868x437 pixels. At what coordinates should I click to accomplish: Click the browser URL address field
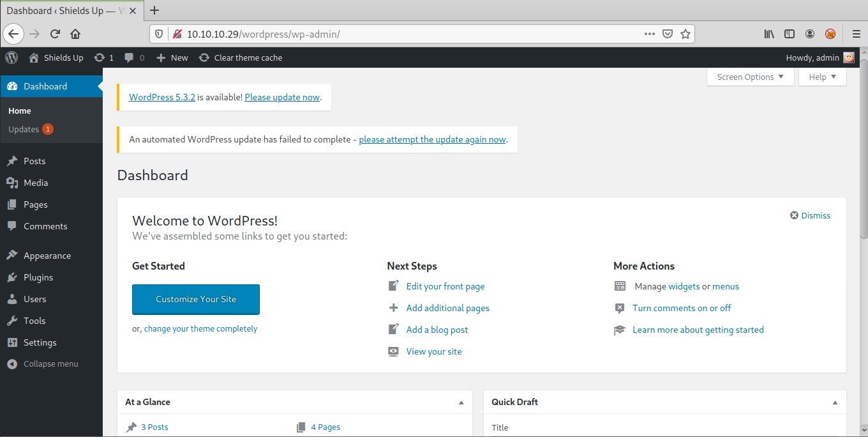coord(408,34)
